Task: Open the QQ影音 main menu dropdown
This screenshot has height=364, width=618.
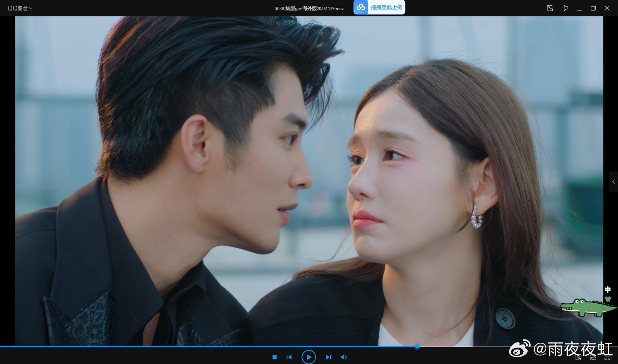Action: (20, 8)
